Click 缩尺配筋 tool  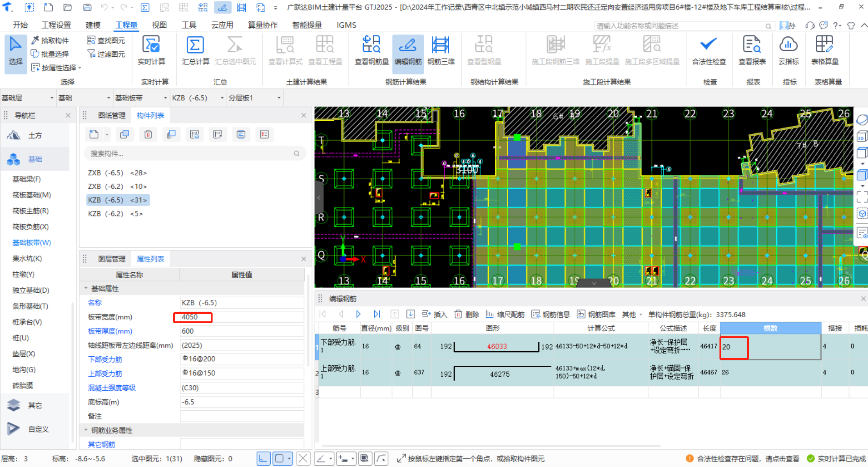click(505, 314)
